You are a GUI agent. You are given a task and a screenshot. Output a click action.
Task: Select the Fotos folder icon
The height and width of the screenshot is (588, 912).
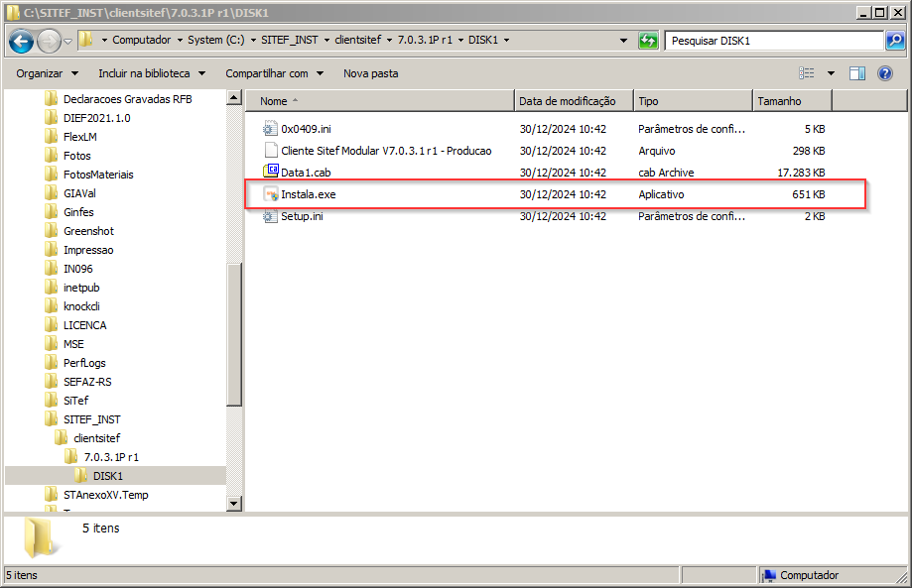tap(52, 155)
